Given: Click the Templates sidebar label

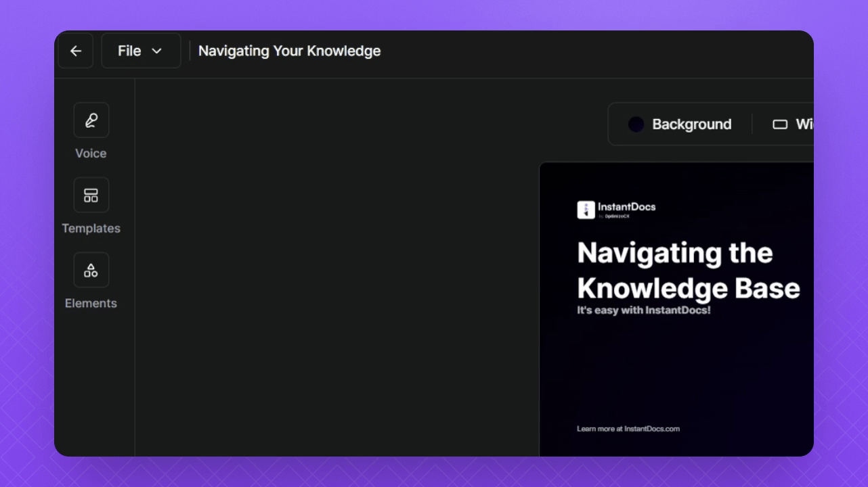Looking at the screenshot, I should [x=91, y=229].
